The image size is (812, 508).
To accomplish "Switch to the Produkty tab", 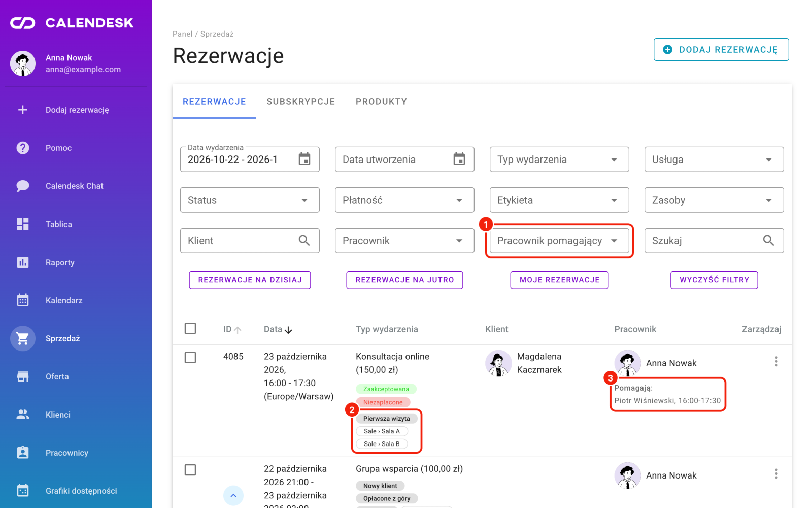I will pos(382,102).
